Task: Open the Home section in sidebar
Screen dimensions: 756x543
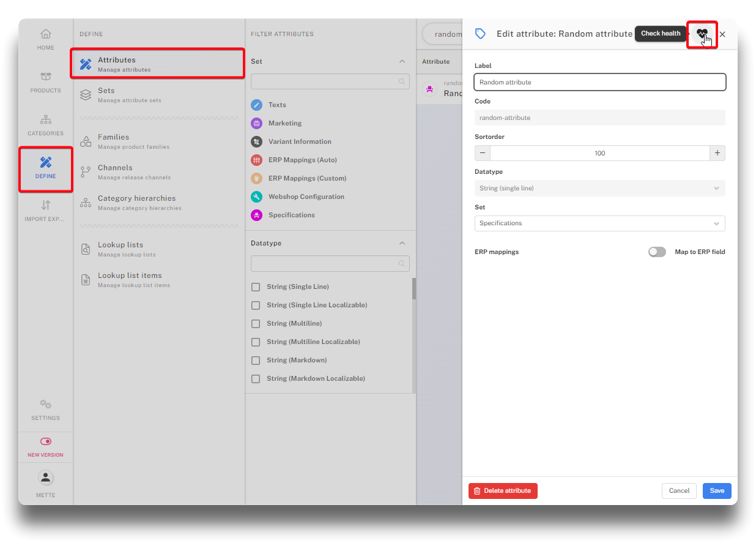Action: (45, 39)
